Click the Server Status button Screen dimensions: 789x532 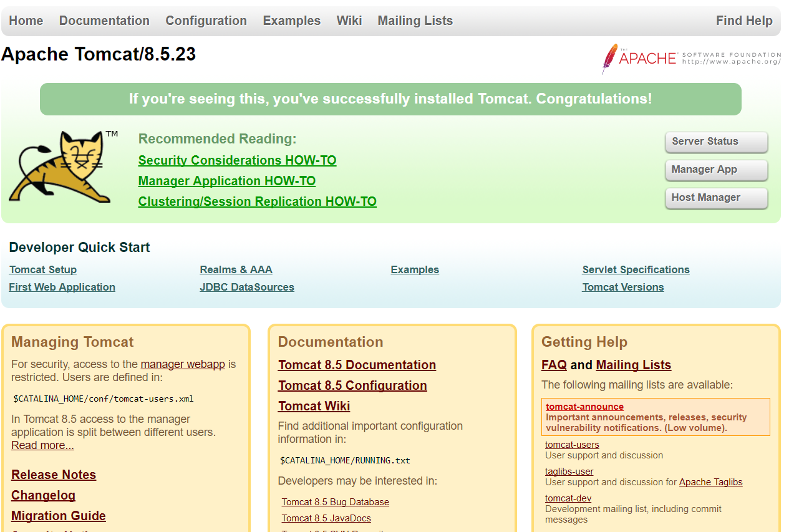pos(717,142)
